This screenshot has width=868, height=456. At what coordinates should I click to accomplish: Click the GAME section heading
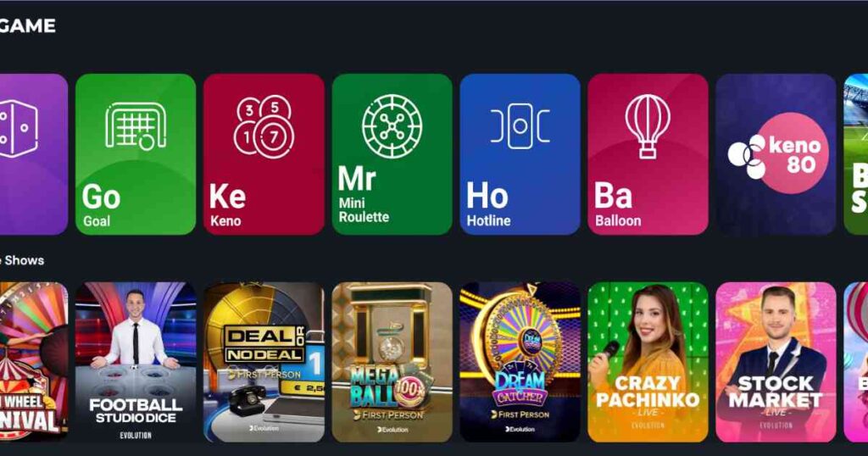pos(28,25)
